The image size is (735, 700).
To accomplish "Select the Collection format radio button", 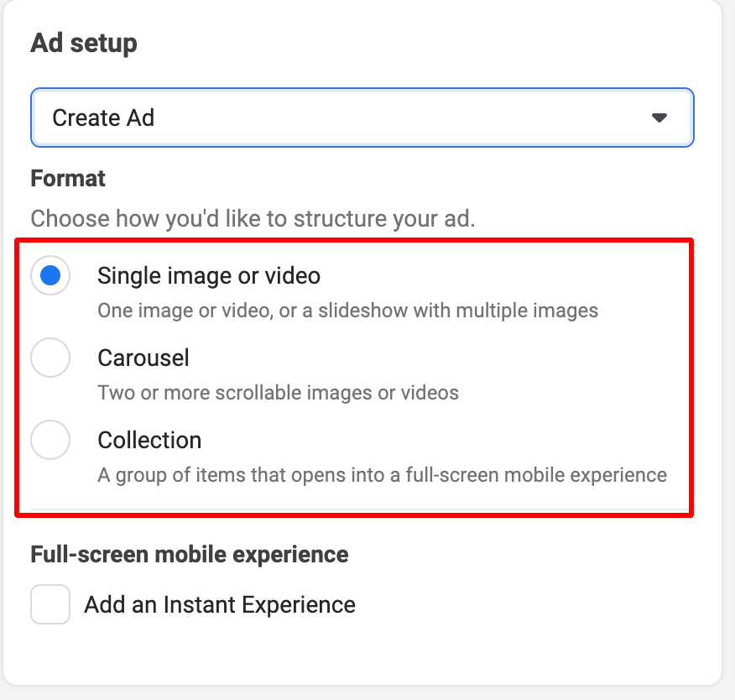I will tap(50, 440).
